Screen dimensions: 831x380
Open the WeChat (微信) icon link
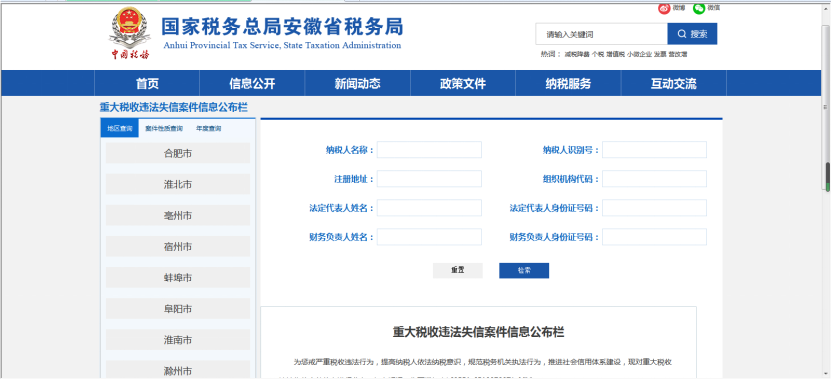click(700, 8)
